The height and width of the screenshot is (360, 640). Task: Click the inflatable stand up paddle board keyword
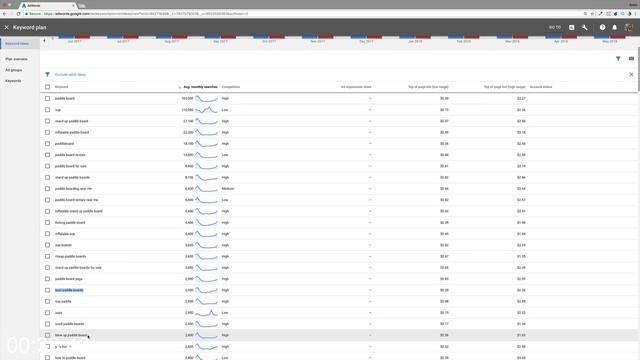click(x=79, y=211)
